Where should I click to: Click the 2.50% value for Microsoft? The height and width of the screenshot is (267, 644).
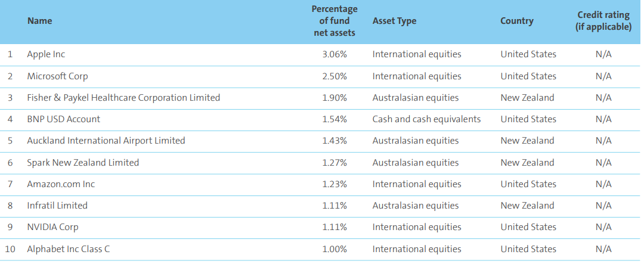[334, 76]
